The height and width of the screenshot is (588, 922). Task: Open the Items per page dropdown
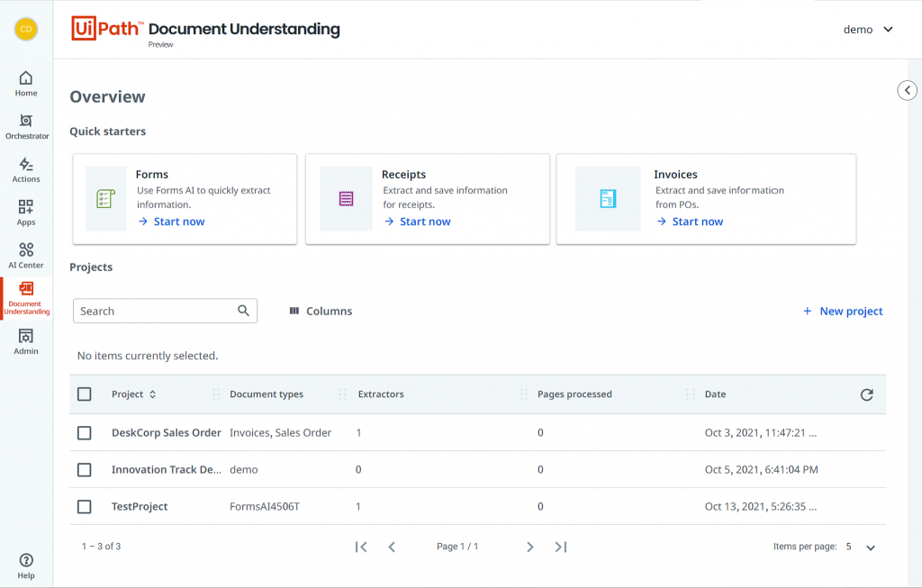pos(861,547)
